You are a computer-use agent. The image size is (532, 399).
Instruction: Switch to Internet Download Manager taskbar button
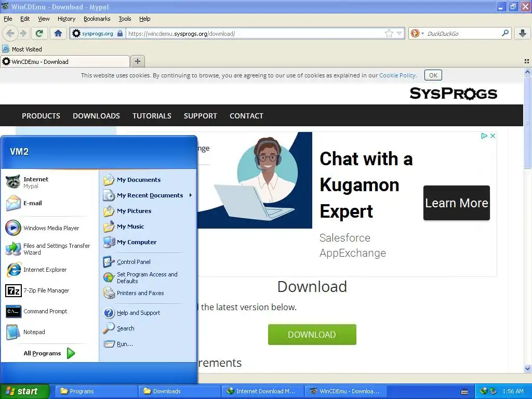click(262, 391)
